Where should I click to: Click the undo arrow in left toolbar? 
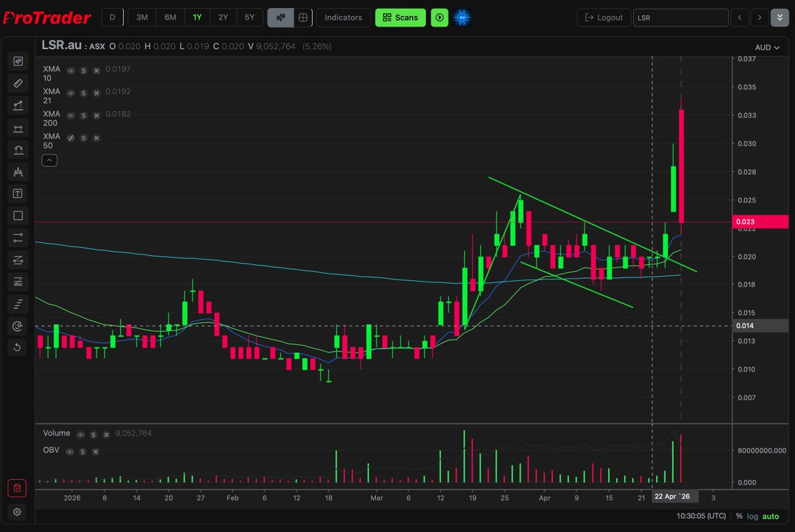click(x=18, y=347)
